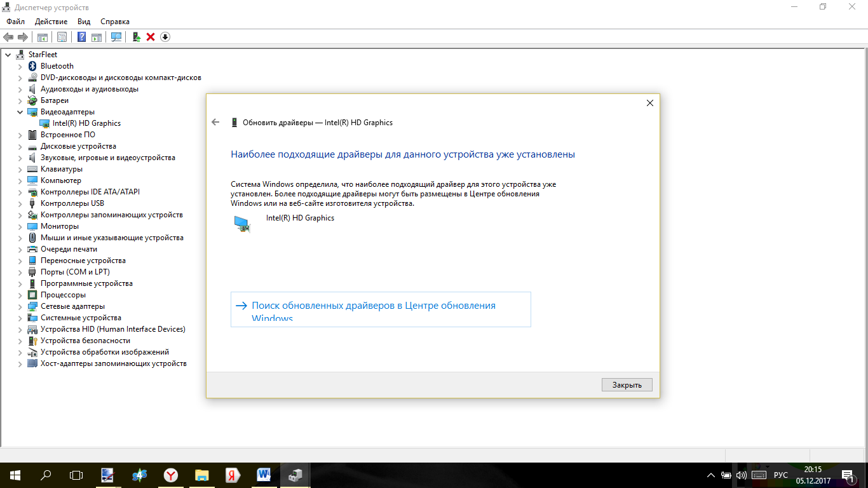Click the toolbar Forward arrow

tap(22, 37)
